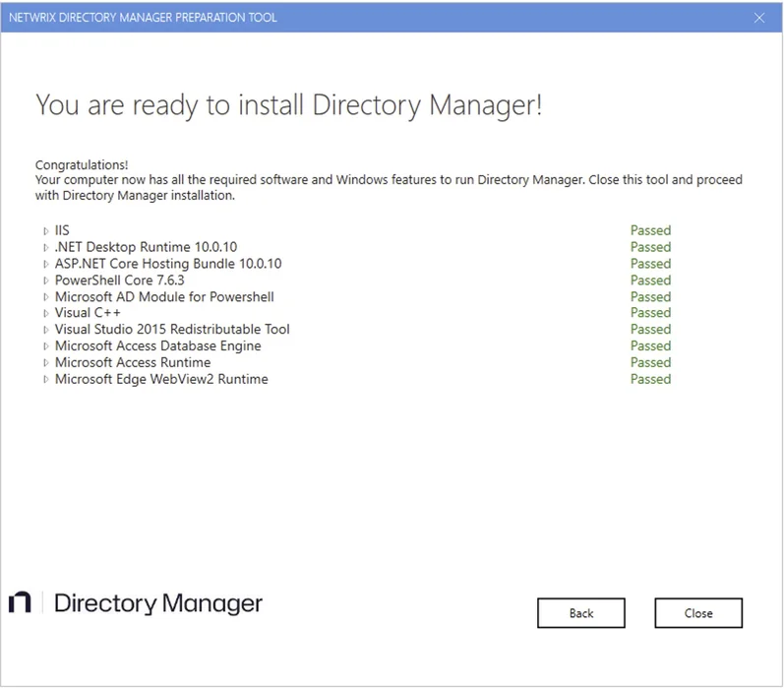This screenshot has width=784, height=688.
Task: Click Passed status for ASP.NET Core Hosting
Action: click(650, 263)
